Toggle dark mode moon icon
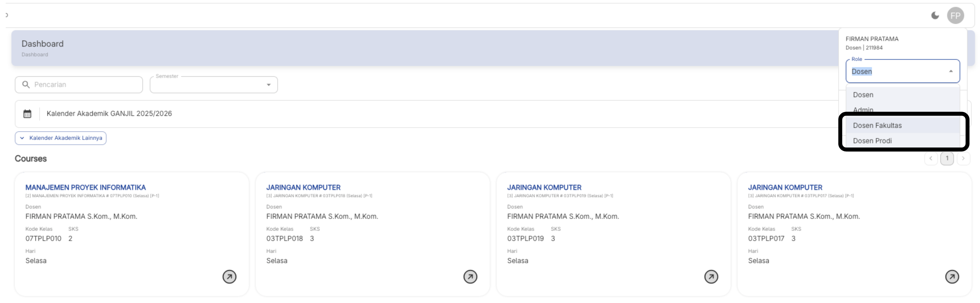The height and width of the screenshot is (303, 980). click(935, 16)
